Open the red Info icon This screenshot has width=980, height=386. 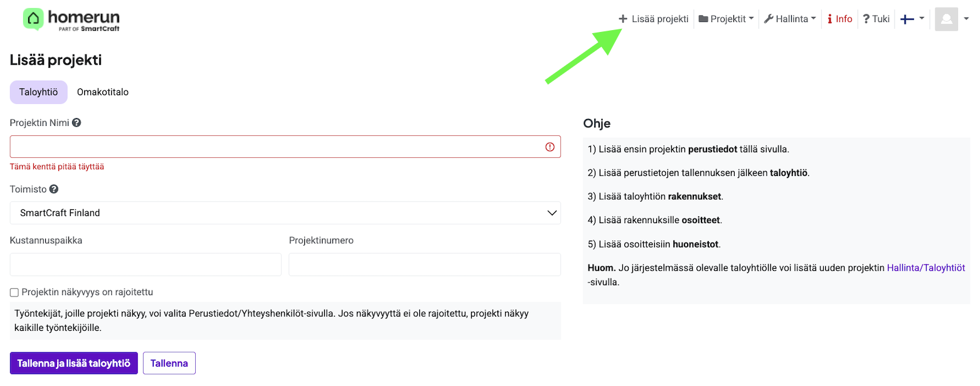pos(829,19)
